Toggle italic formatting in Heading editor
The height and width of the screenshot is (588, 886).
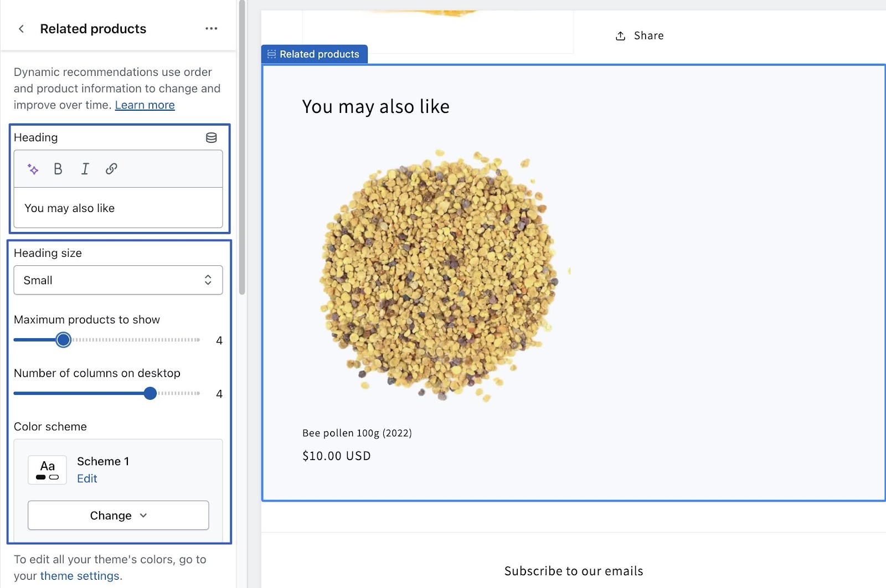click(85, 169)
